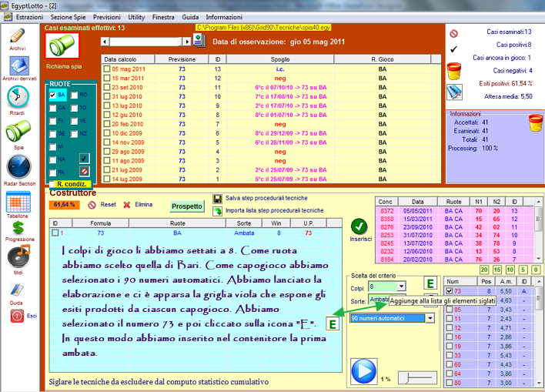
Task: Click document icon beside date scrollbar
Action: click(x=199, y=40)
